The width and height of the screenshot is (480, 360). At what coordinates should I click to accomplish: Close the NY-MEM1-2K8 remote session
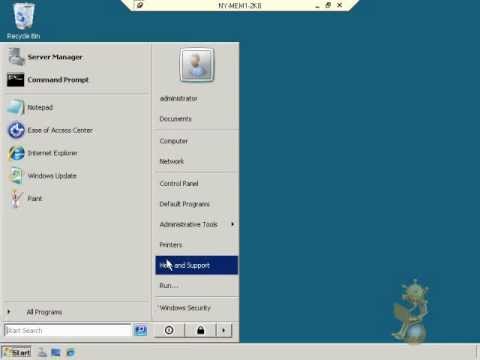click(340, 5)
